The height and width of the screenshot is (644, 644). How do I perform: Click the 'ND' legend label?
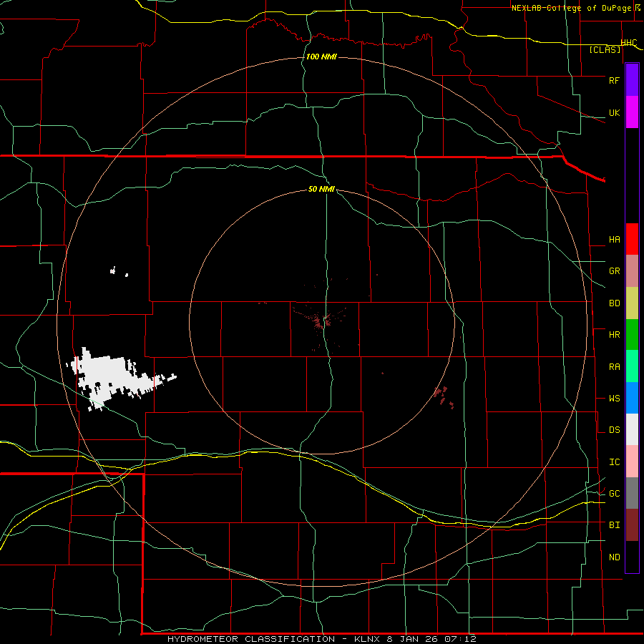(x=614, y=557)
